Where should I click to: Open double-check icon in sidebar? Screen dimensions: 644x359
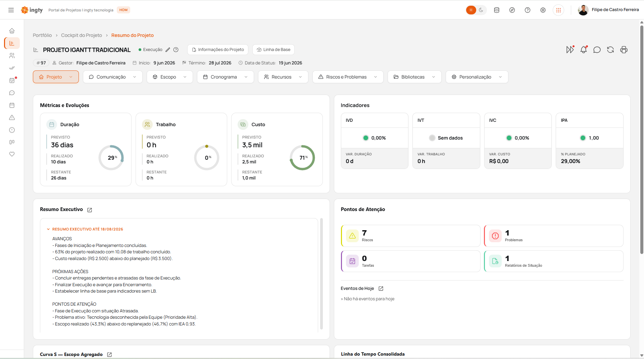tap(12, 68)
